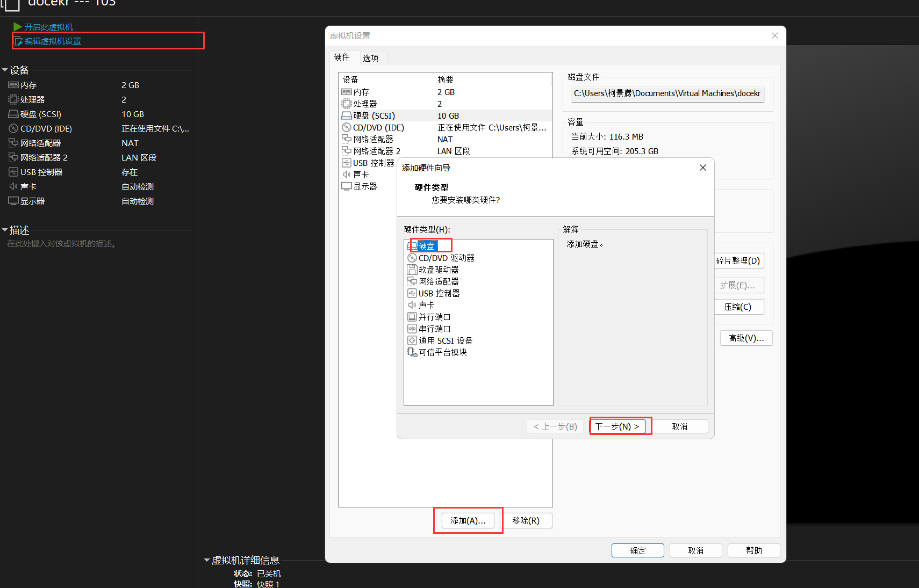Click USB controller icon in left device panel
This screenshot has width=919, height=588.
[13, 172]
